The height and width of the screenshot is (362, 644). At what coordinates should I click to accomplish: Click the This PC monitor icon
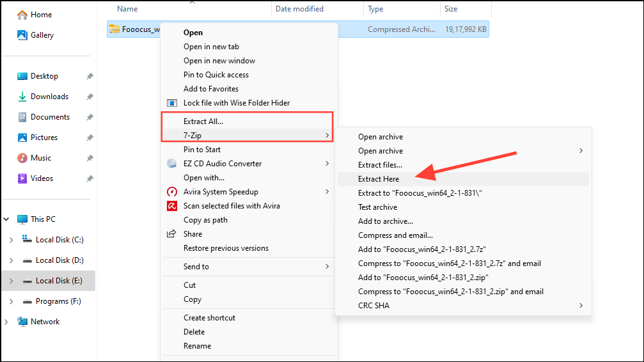click(22, 219)
